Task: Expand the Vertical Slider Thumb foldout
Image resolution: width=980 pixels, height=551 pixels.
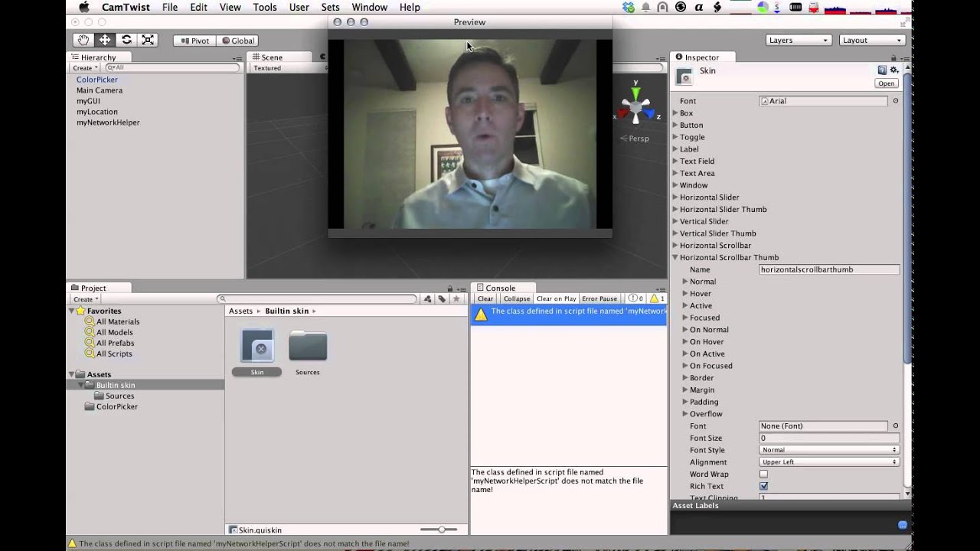Action: pos(675,233)
